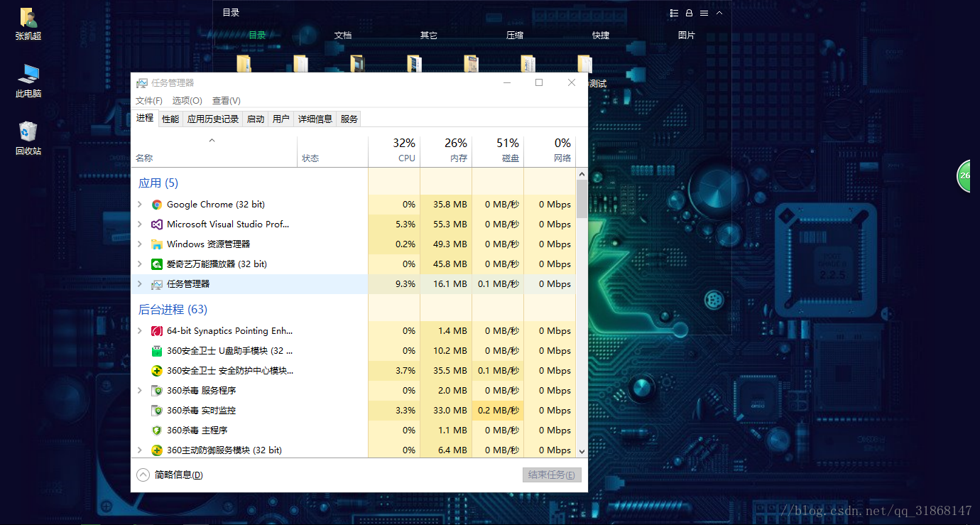Select the 图片 tab in 目录 widget
Image resolution: width=980 pixels, height=525 pixels.
pyautogui.click(x=687, y=36)
